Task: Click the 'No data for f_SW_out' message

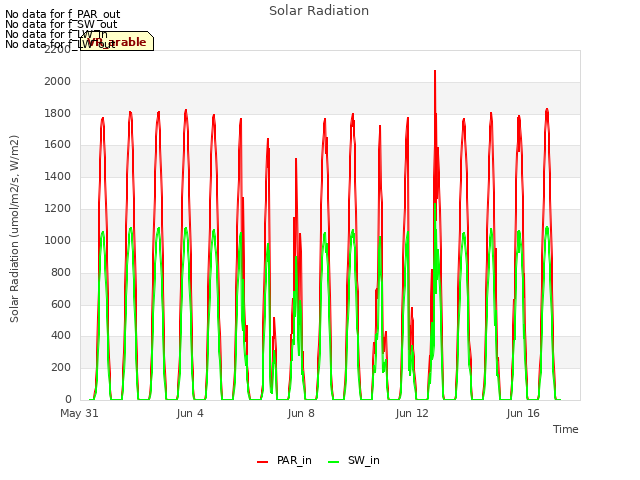Action: point(61,24)
